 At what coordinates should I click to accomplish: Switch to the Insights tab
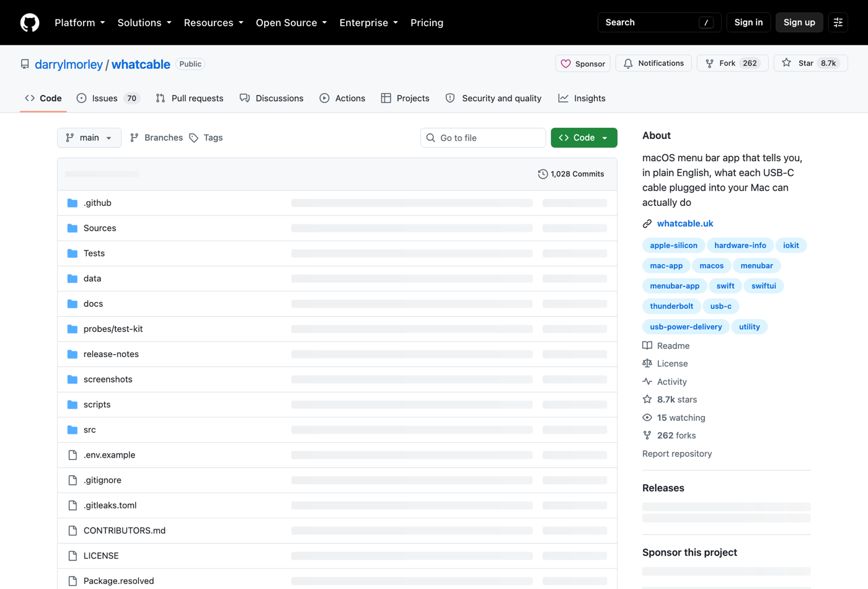(582, 98)
